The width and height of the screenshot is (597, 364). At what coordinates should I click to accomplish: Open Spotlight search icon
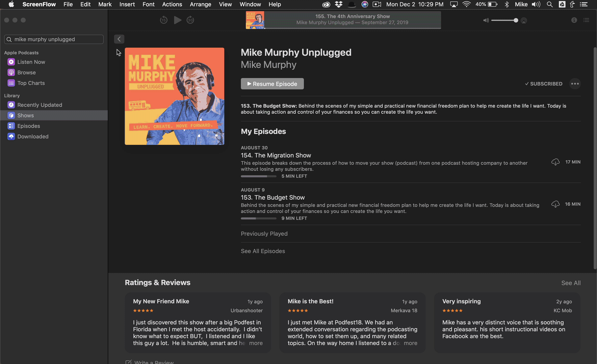[x=550, y=4]
